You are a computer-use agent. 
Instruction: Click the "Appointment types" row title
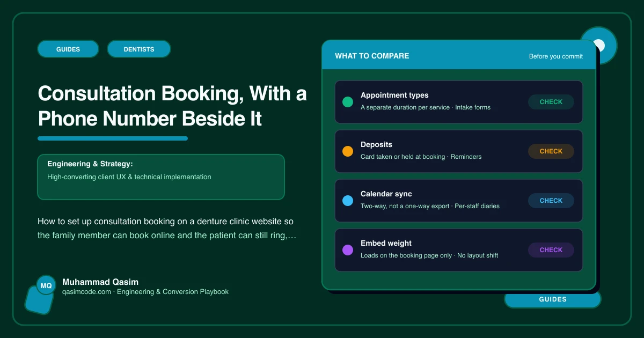(x=394, y=95)
